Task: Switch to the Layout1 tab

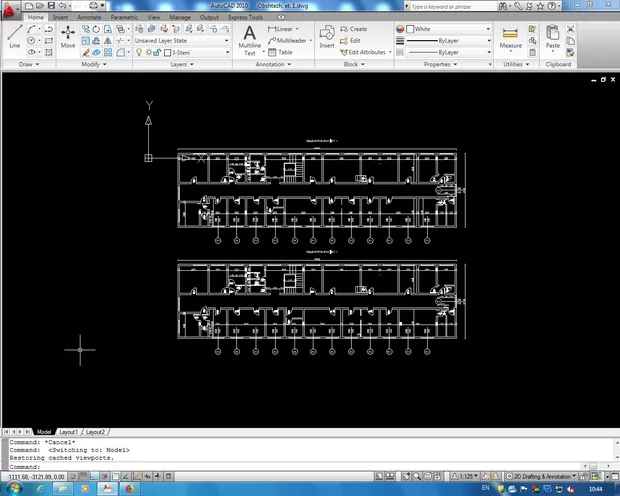Action: [72, 432]
